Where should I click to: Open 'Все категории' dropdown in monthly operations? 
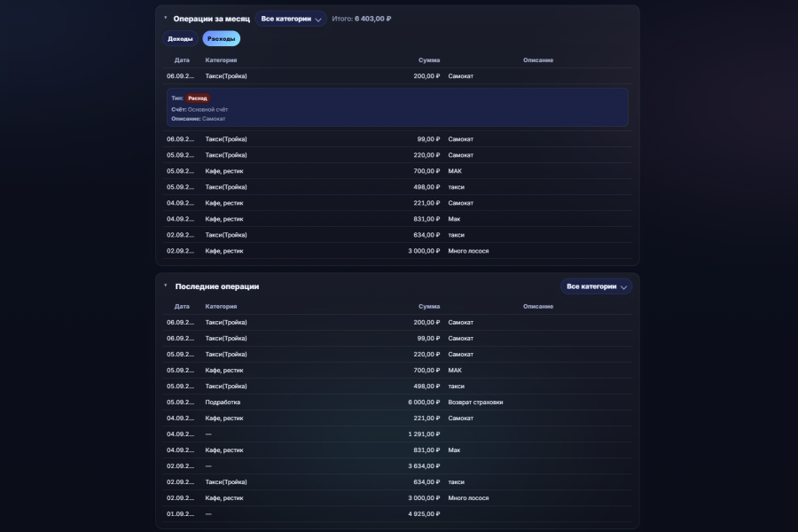point(291,19)
